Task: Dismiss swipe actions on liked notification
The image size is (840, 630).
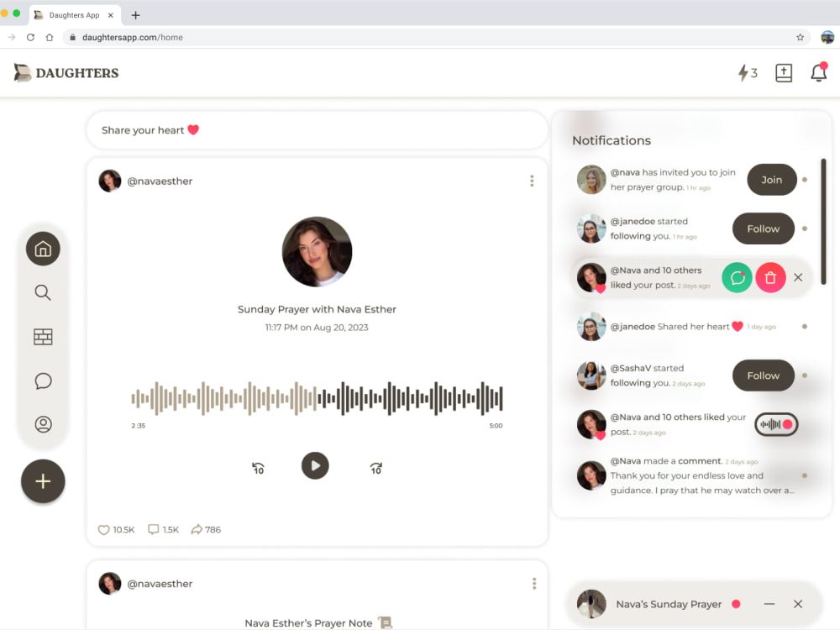Action: click(x=798, y=277)
